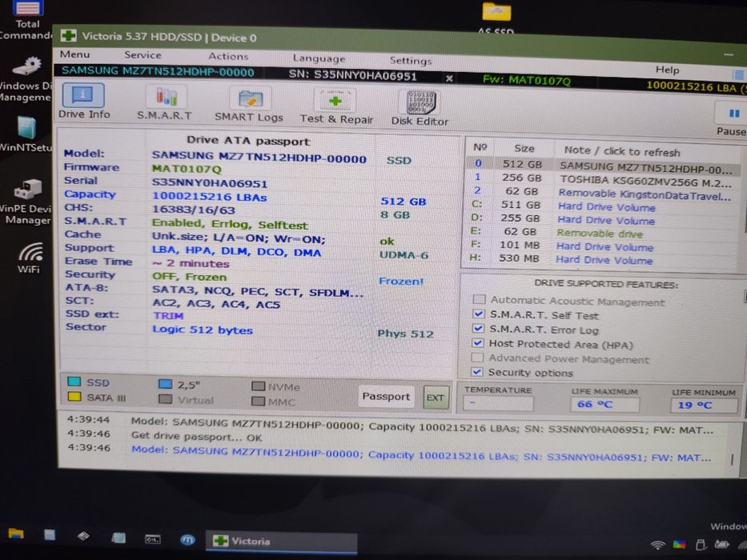Toggle S.M.A.R.T. Error Log checkbox
The height and width of the screenshot is (560, 747).
tap(478, 328)
